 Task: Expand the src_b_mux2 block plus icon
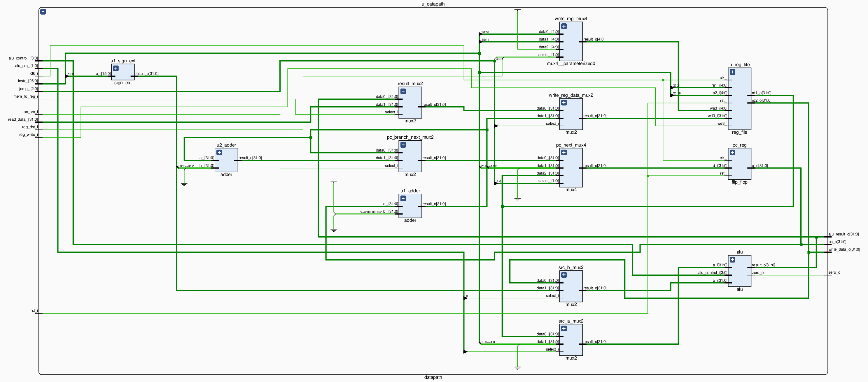point(564,275)
